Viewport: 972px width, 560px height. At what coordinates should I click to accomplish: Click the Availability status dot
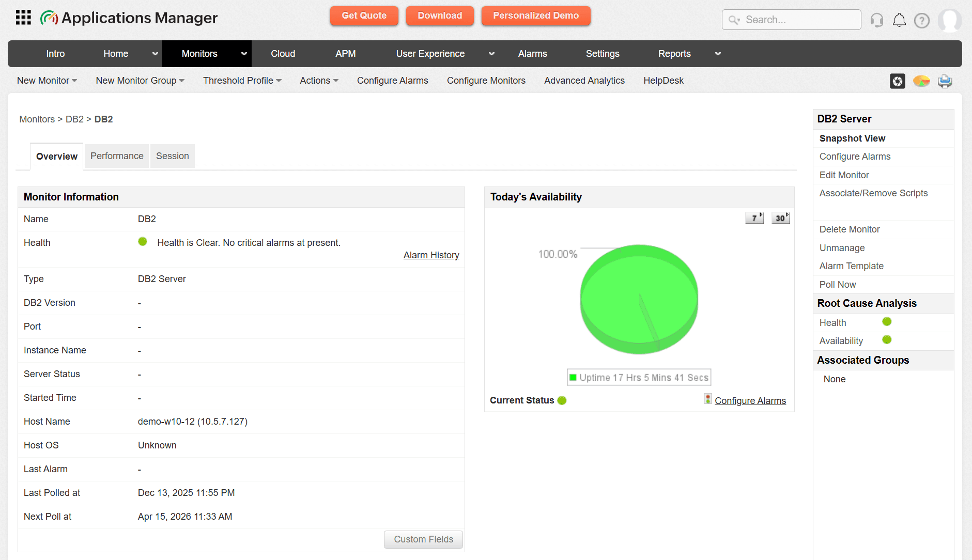(x=887, y=339)
